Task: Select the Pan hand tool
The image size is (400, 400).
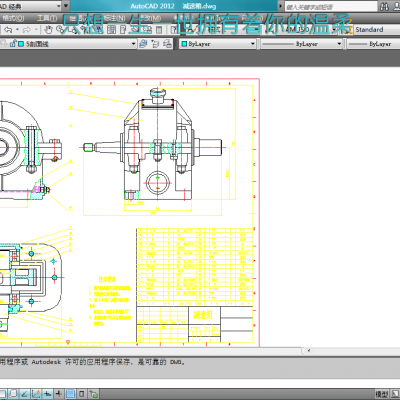Action: (x=49, y=30)
